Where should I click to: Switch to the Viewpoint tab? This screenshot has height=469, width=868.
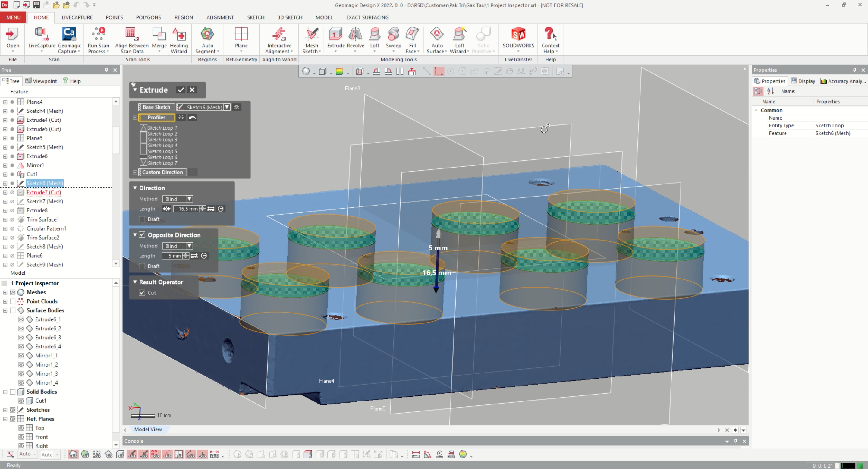pyautogui.click(x=41, y=81)
